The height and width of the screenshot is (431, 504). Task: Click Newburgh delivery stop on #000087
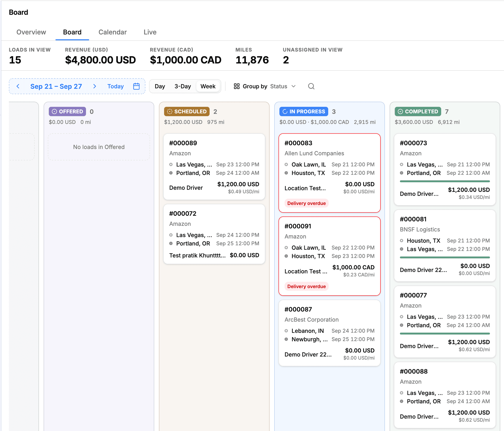coord(309,339)
